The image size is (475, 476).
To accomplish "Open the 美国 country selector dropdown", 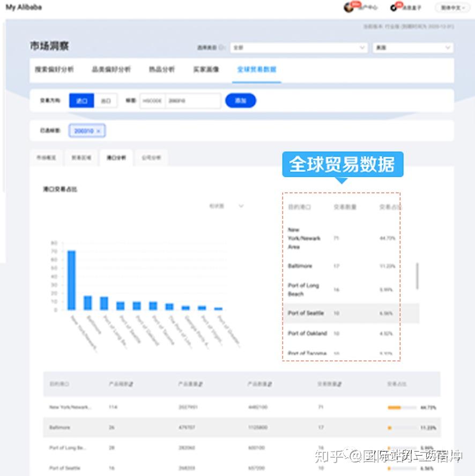I will coord(412,47).
